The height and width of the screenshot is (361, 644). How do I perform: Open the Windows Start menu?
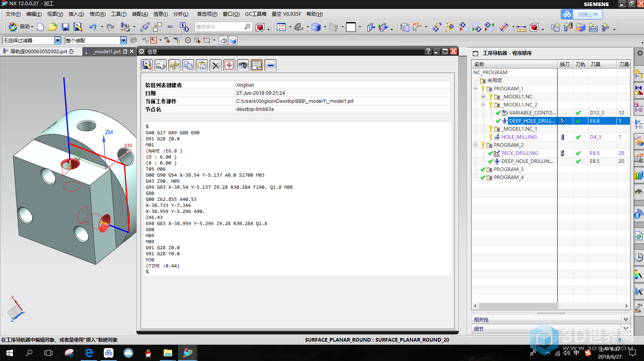[x=10, y=353]
